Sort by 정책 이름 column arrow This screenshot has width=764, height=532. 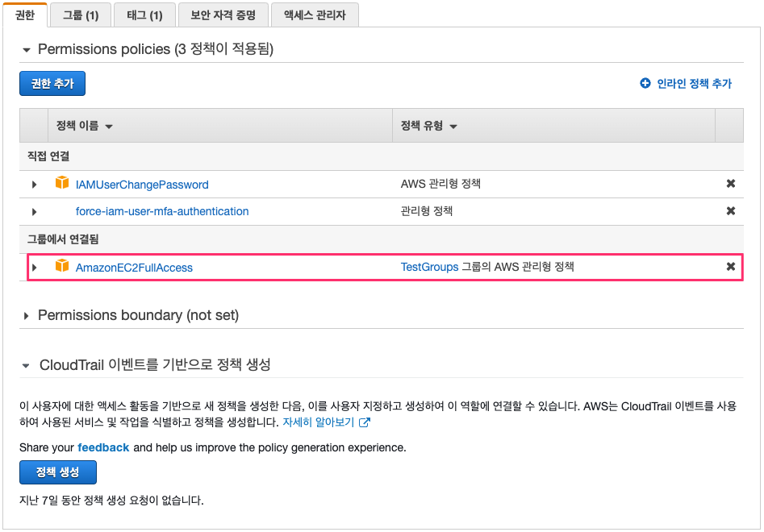109,127
